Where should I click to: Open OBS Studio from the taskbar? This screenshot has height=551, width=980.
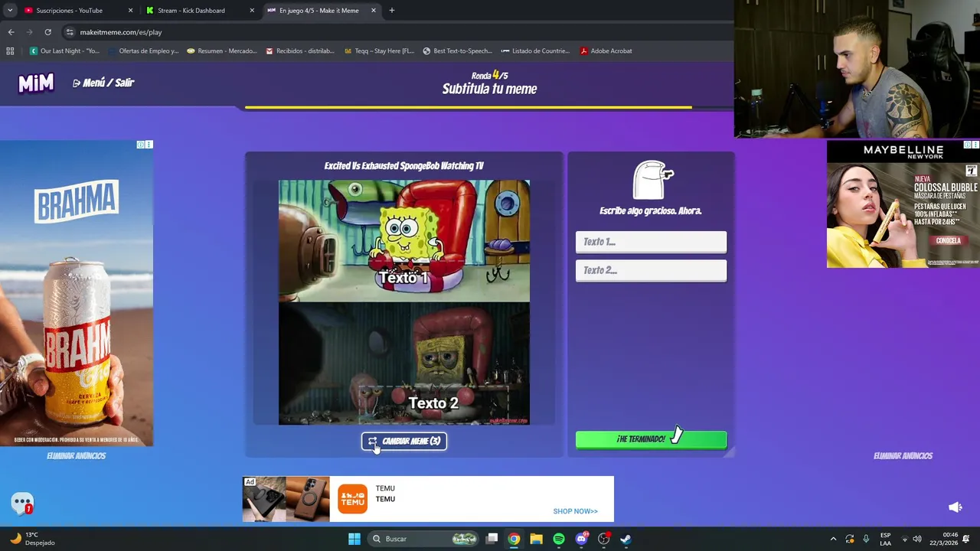point(604,539)
